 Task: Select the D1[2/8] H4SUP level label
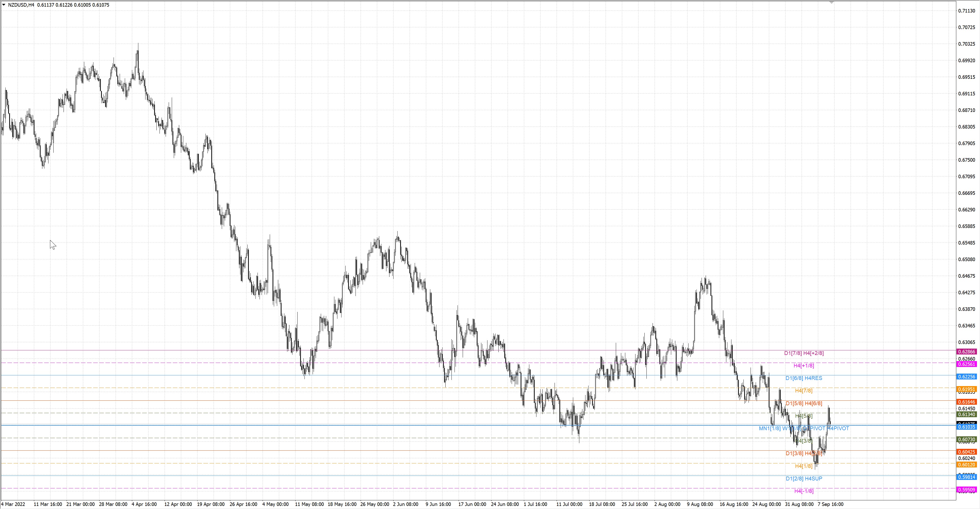click(804, 479)
